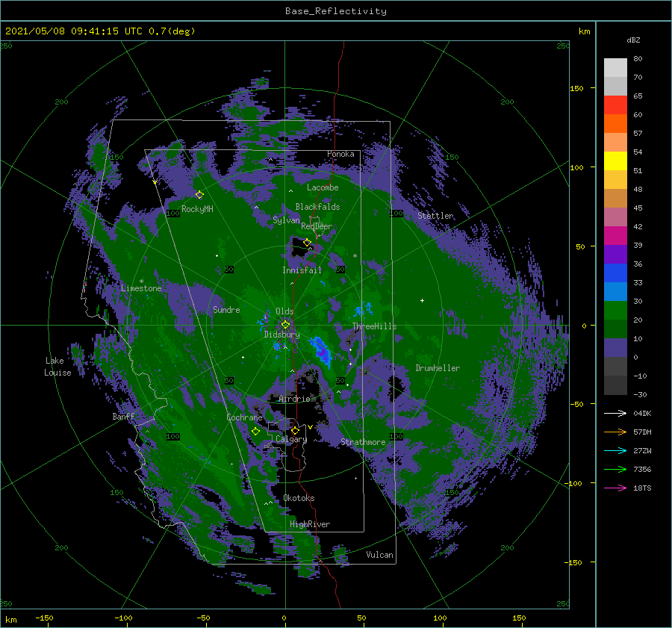Pick the bright green 20-30 dBZ swatch
The height and width of the screenshot is (628, 672).
point(615,310)
